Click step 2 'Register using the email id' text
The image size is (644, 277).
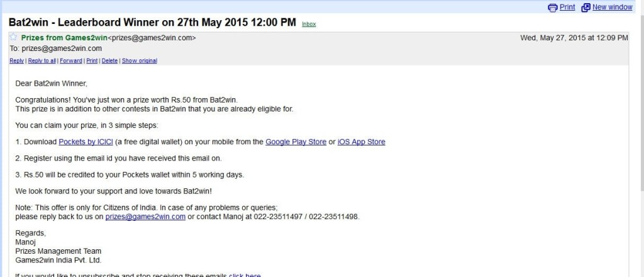click(119, 158)
